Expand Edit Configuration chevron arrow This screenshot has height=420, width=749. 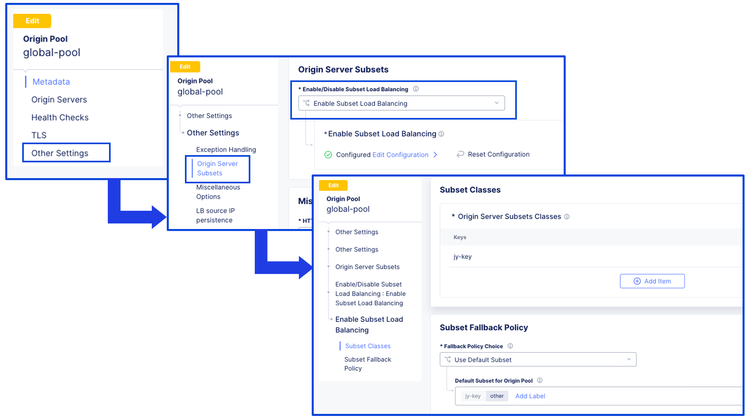coord(436,155)
